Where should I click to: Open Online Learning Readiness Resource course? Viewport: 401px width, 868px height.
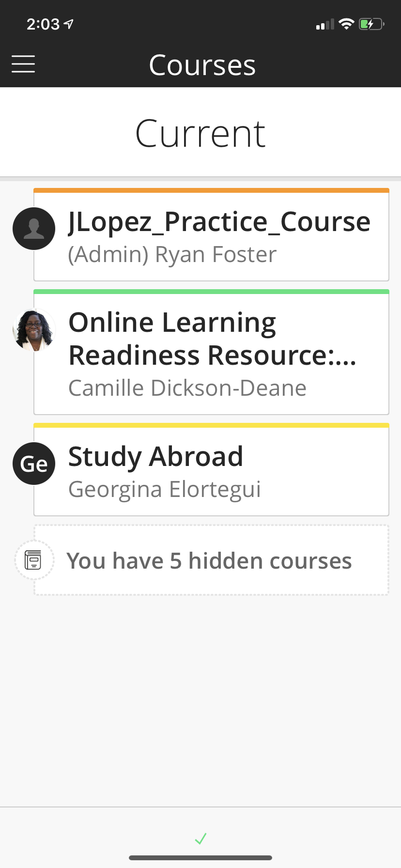(x=213, y=339)
